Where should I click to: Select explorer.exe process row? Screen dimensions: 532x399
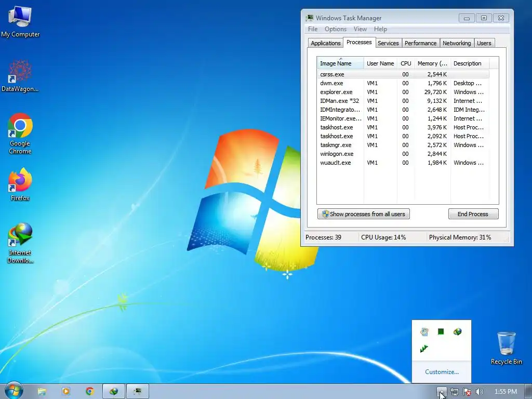[x=403, y=92]
